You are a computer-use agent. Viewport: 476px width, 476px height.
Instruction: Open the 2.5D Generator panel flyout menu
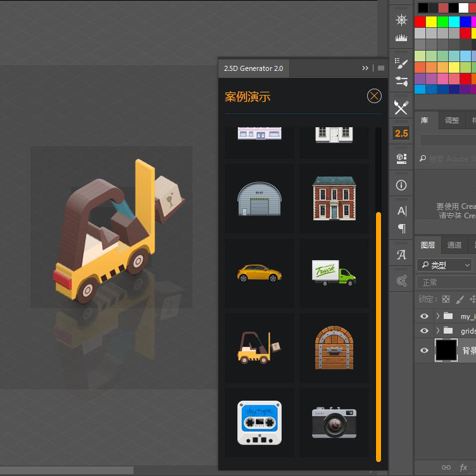click(x=381, y=68)
